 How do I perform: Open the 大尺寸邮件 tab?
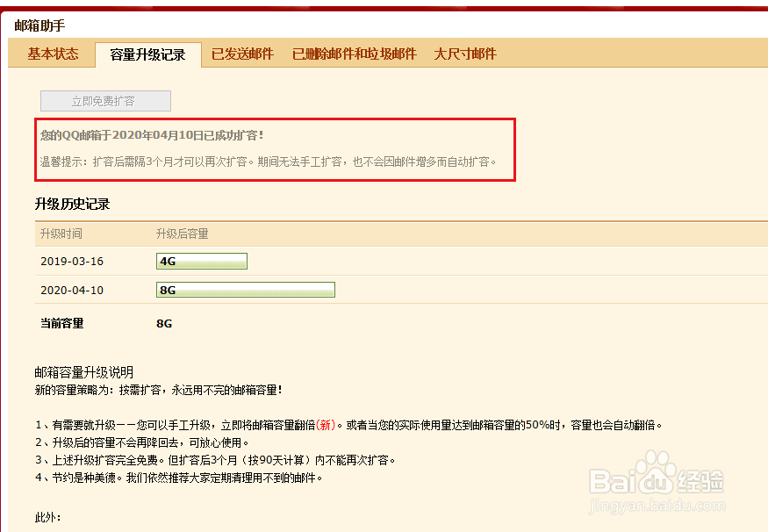[x=464, y=54]
